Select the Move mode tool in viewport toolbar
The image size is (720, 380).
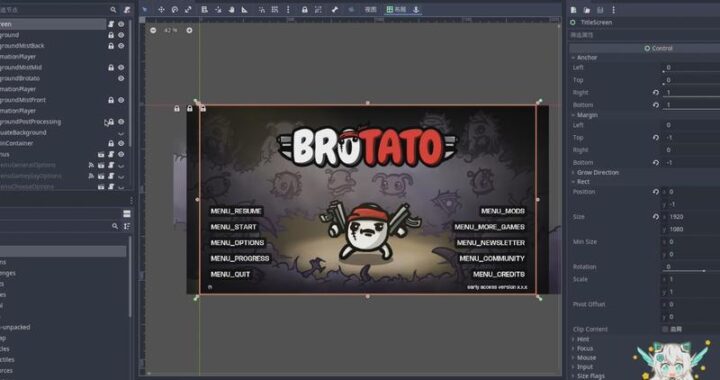pyautogui.click(x=161, y=9)
